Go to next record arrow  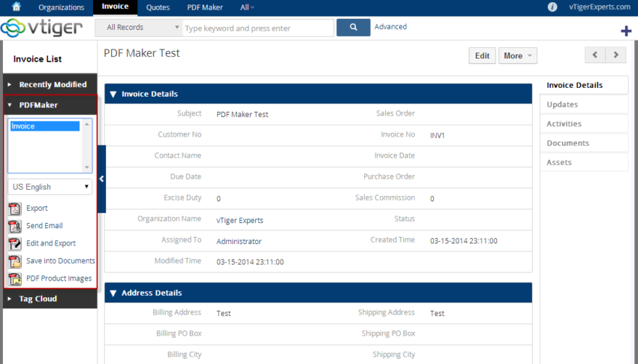pos(615,55)
